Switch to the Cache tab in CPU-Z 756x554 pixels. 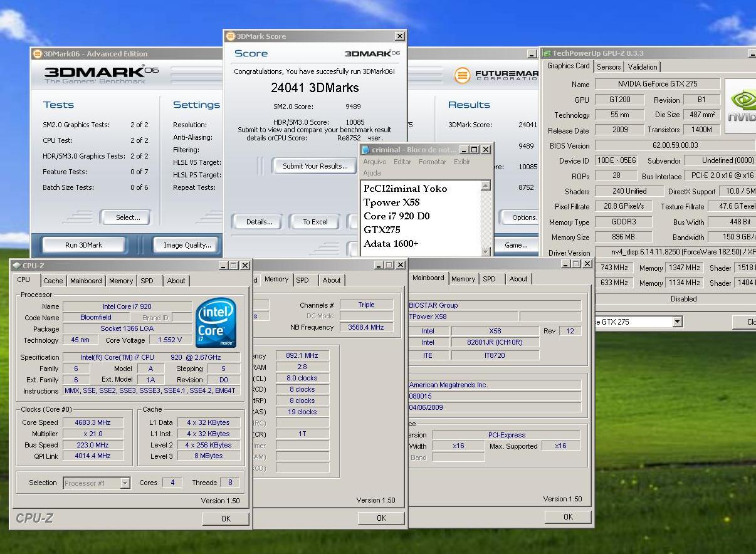point(53,281)
